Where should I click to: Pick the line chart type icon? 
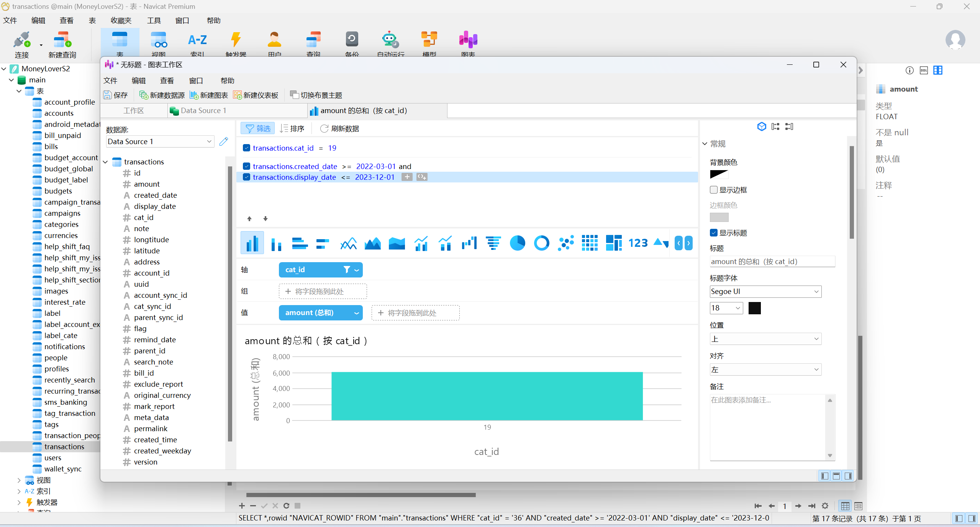348,243
